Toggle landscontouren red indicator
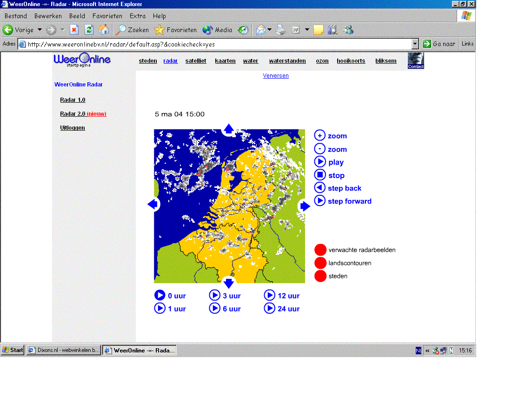 (320, 263)
